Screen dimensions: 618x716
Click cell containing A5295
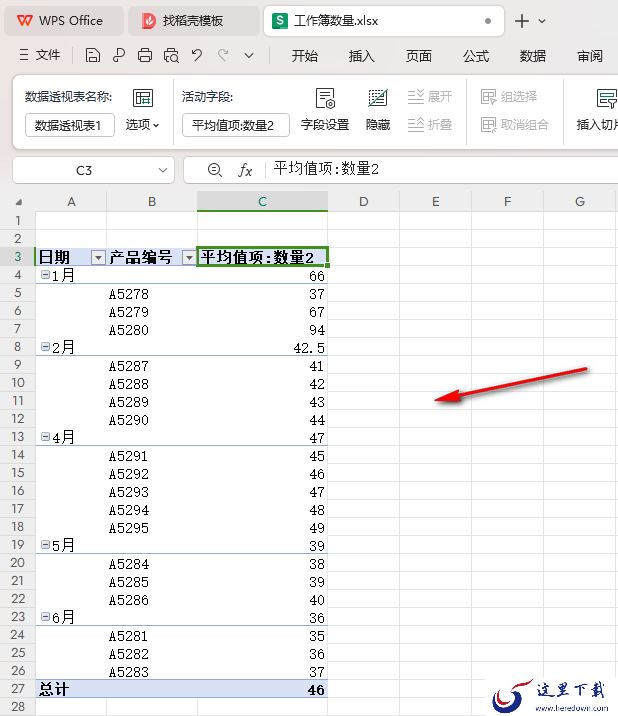[x=152, y=528]
